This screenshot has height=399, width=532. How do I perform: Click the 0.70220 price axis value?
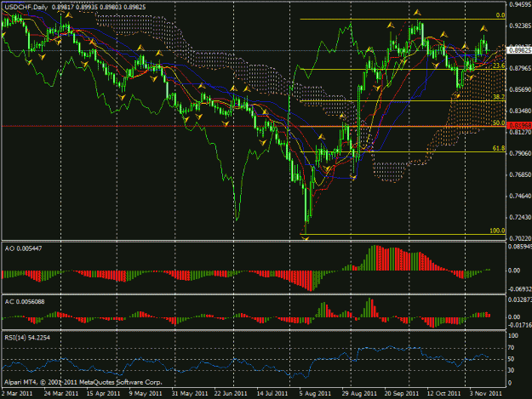click(x=520, y=239)
